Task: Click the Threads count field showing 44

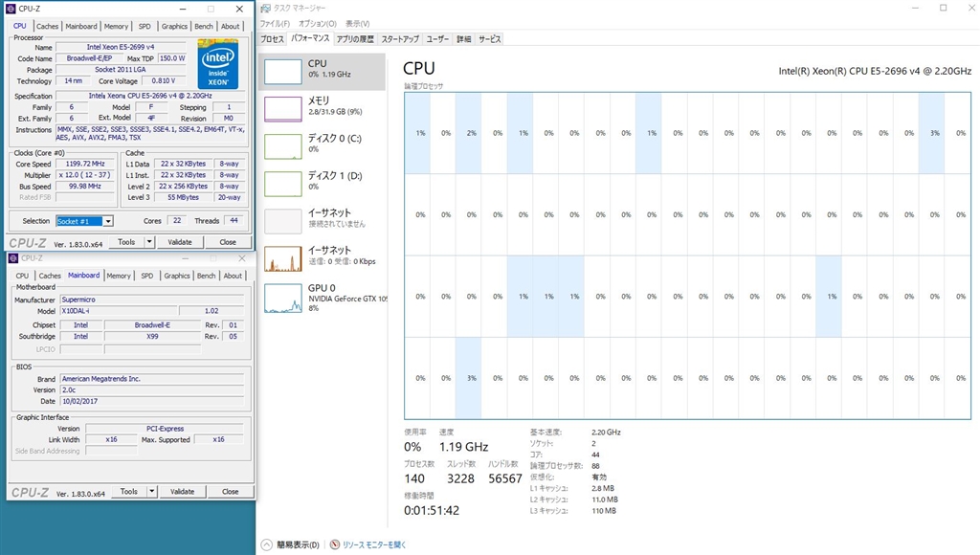Action: 234,221
